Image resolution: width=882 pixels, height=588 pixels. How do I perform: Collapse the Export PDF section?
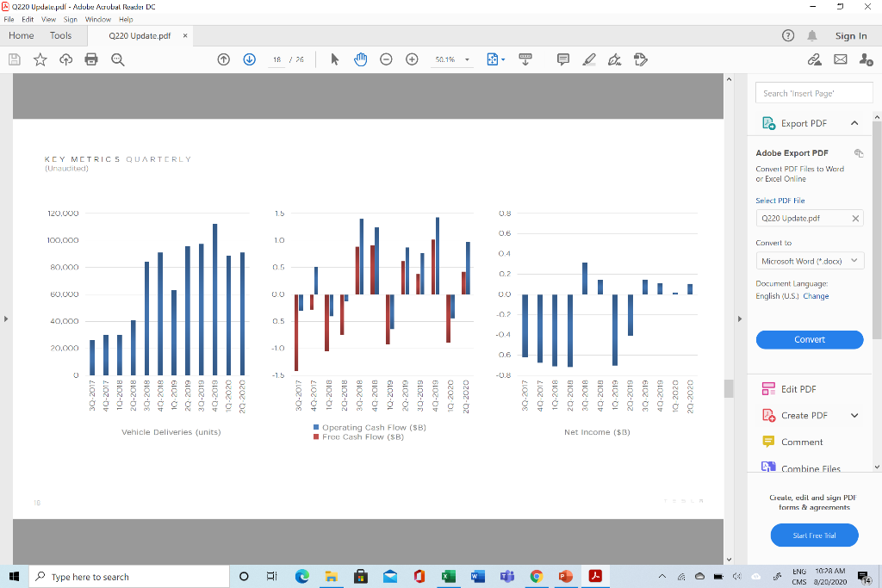tap(854, 123)
